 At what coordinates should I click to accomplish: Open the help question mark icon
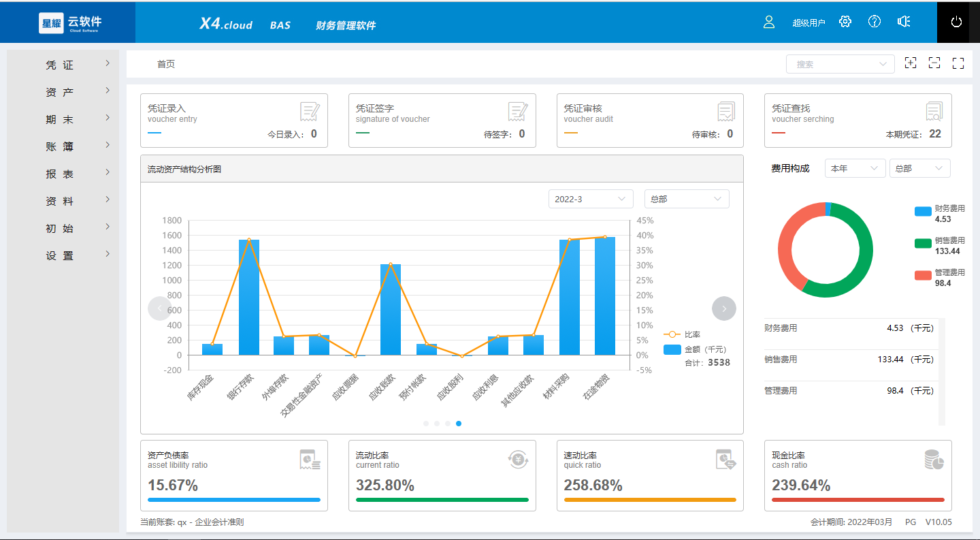(875, 22)
